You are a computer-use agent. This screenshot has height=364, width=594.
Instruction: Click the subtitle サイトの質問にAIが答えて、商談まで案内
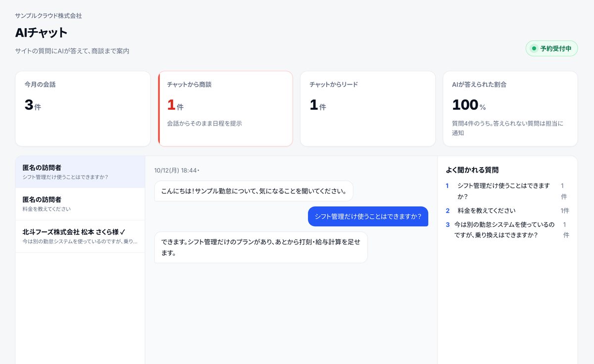point(72,51)
